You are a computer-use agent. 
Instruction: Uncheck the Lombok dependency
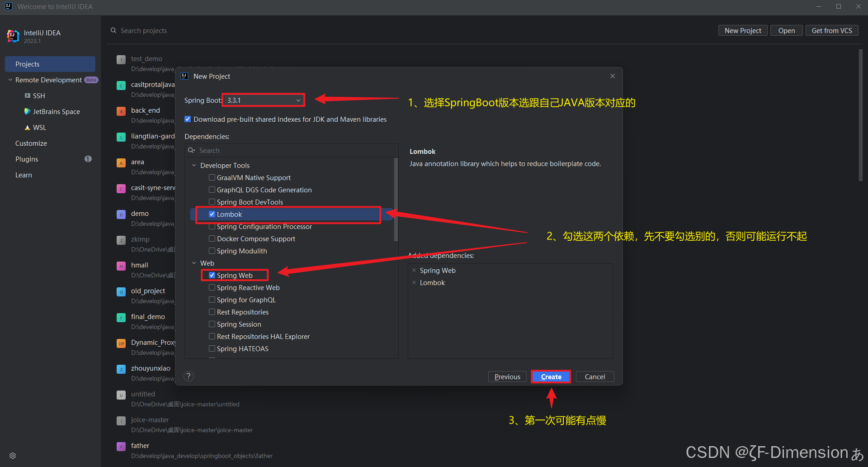coord(212,214)
